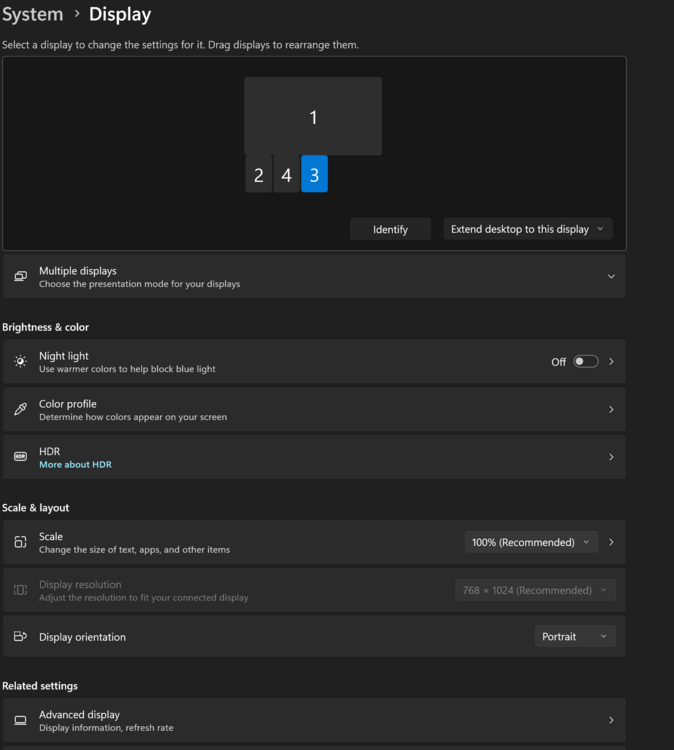This screenshot has width=674, height=750.
Task: Click the Advanced display monitor icon
Action: click(20, 720)
